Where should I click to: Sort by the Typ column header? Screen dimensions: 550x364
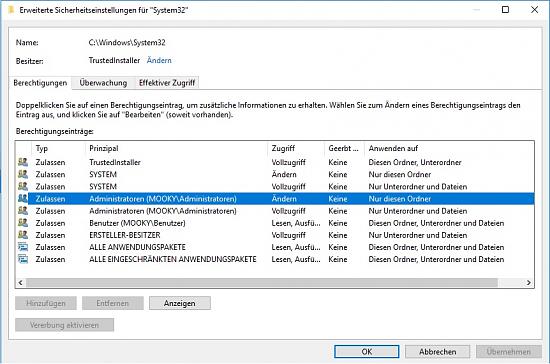point(58,148)
